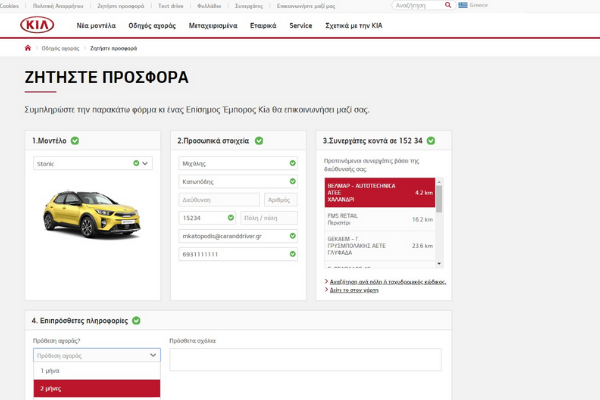Open the Stonic model dropdown
The height and width of the screenshot is (400, 600).
click(x=93, y=163)
